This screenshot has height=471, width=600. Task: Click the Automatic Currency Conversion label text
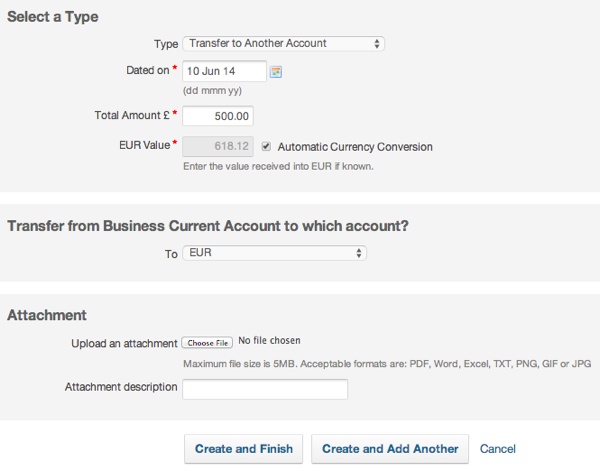pos(354,147)
